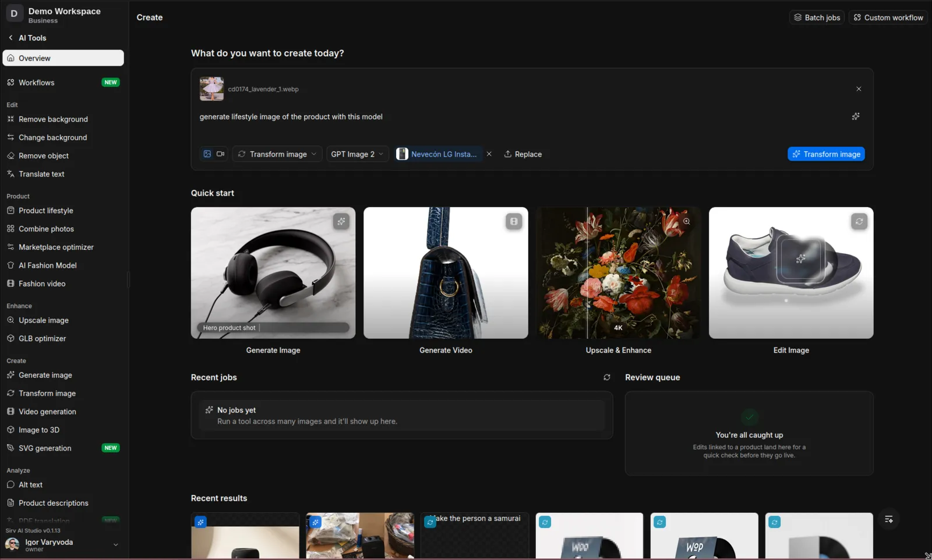Open GLB optimizer tool
The height and width of the screenshot is (560, 932).
click(x=63, y=339)
